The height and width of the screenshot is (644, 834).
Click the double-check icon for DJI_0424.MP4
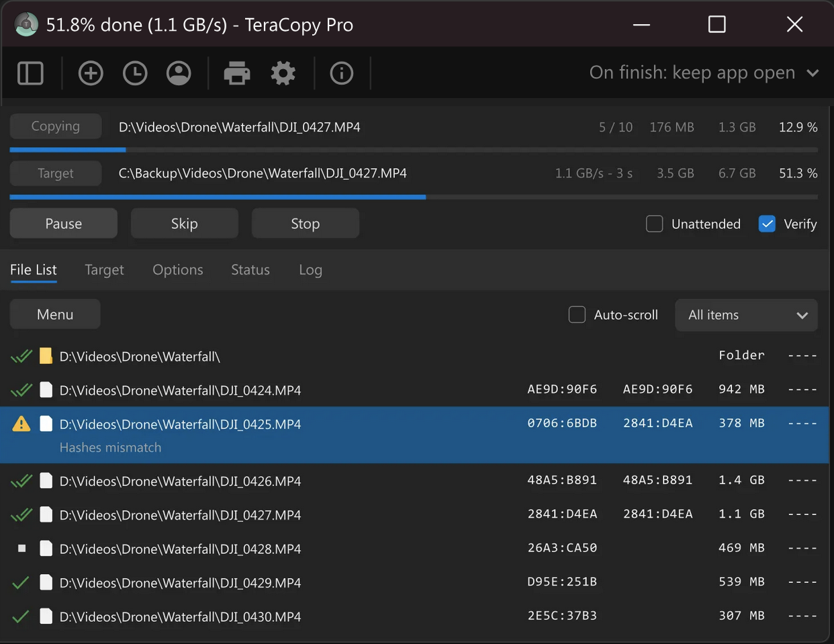21,390
